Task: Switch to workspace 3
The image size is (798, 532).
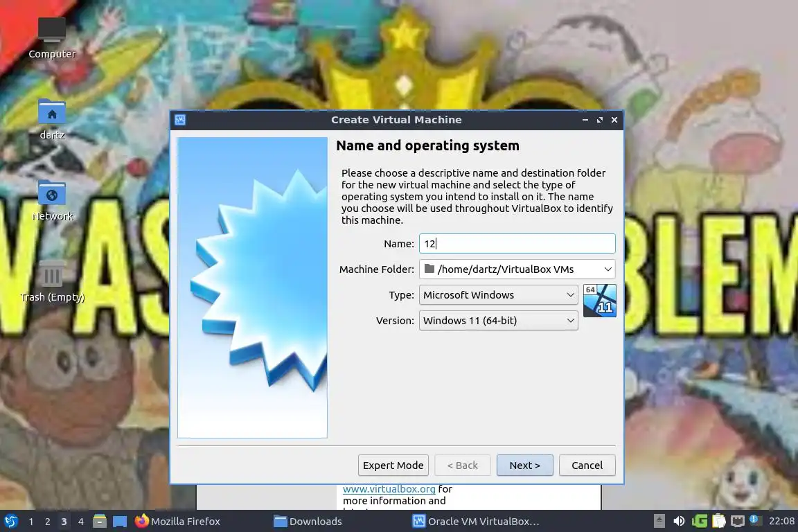Action: [x=64, y=522]
